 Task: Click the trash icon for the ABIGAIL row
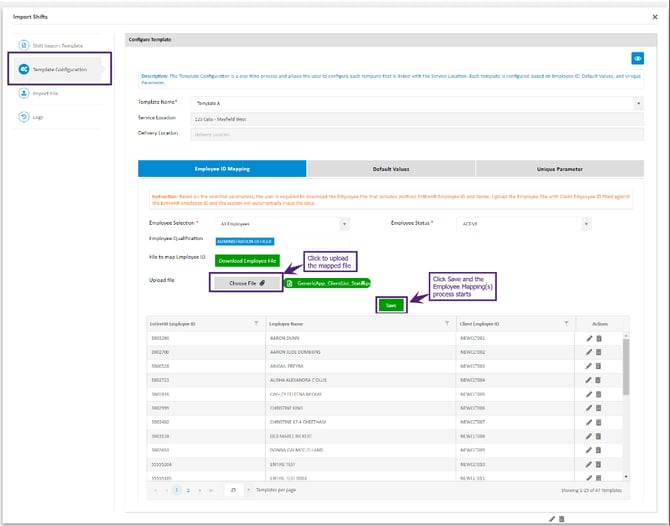click(x=598, y=366)
